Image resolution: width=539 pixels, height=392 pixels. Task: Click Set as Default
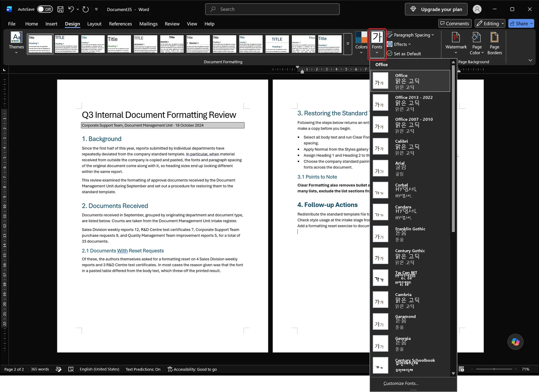(404, 54)
